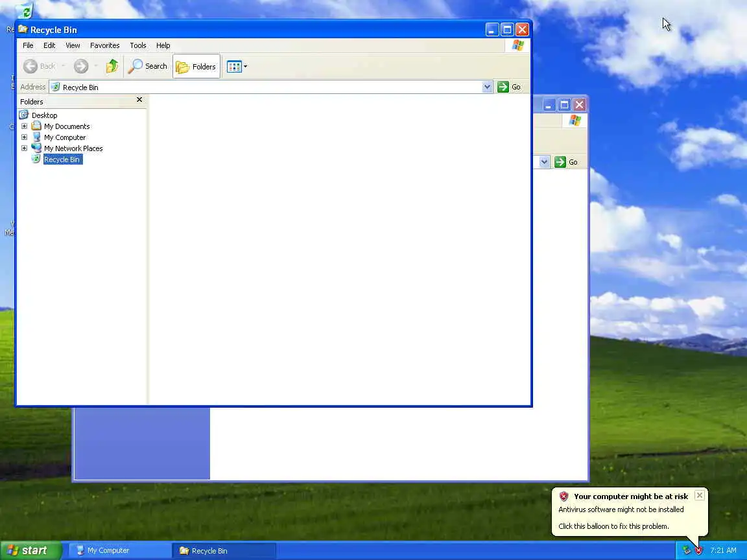The height and width of the screenshot is (560, 747).
Task: Open the Edit menu
Action: coord(49,45)
